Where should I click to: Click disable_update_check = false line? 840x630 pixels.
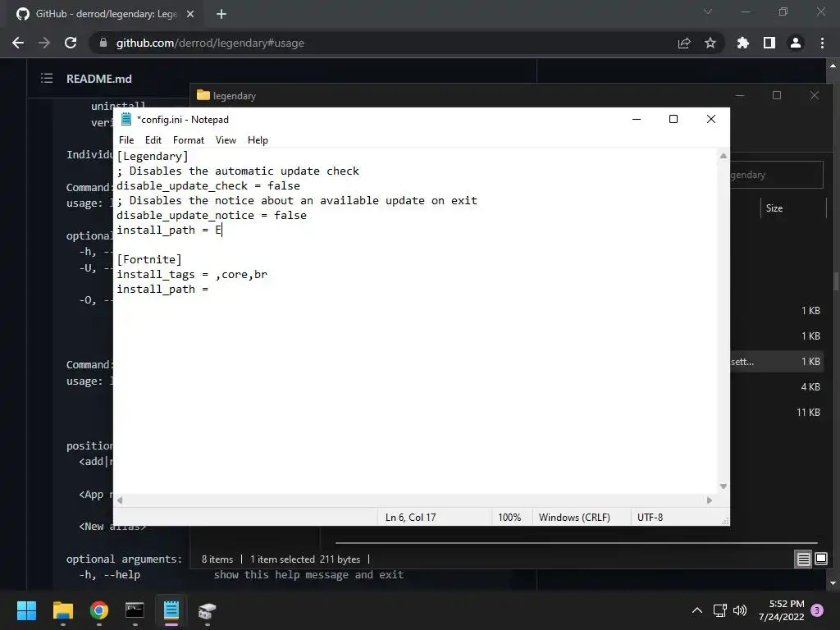(x=208, y=186)
